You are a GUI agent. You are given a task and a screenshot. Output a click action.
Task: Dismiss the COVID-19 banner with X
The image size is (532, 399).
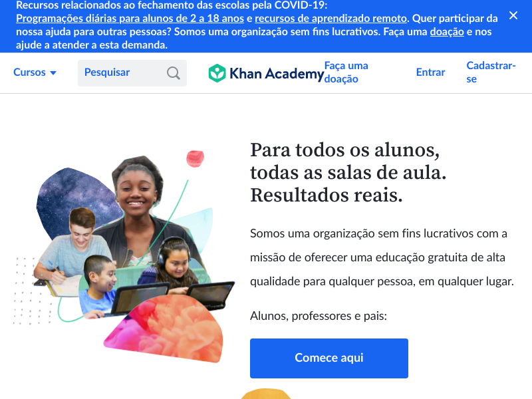coord(513,15)
